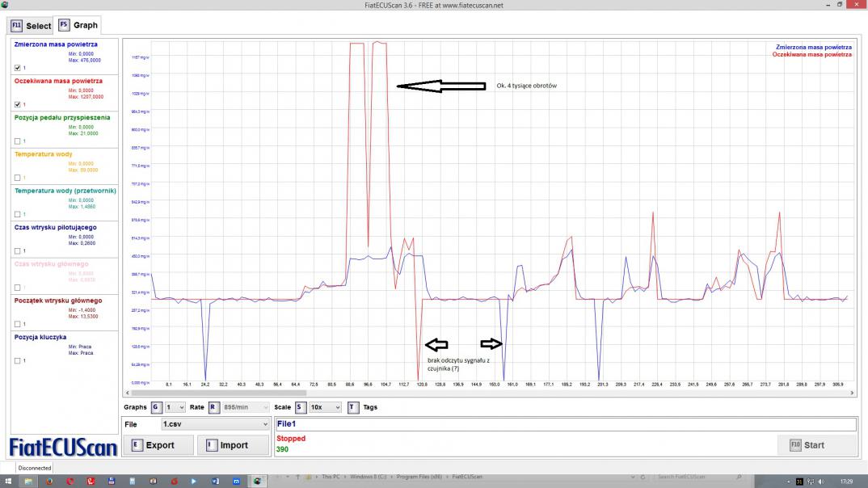Click the Start button
868x488 pixels.
click(817, 445)
